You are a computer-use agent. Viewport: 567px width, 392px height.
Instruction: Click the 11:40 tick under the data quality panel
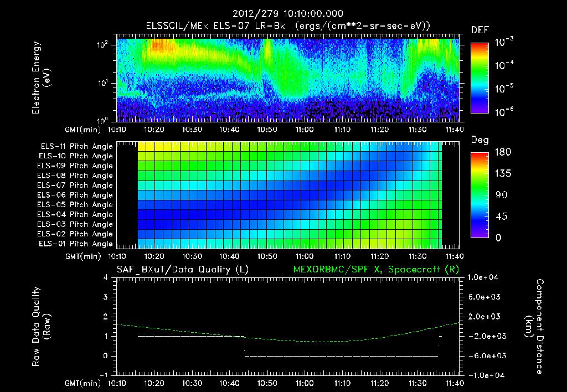(455, 383)
